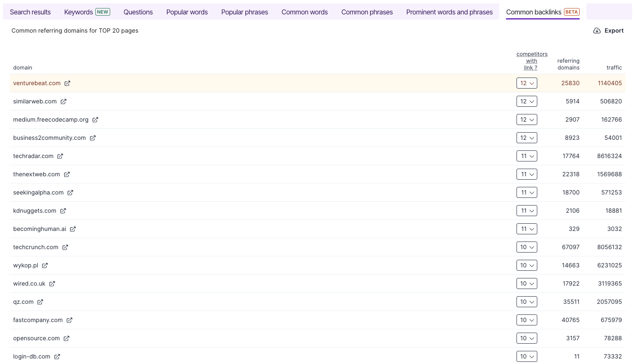Viewport: 636px width, 364px height.
Task: Open fastcompany.com via the external link icon
Action: (x=69, y=320)
